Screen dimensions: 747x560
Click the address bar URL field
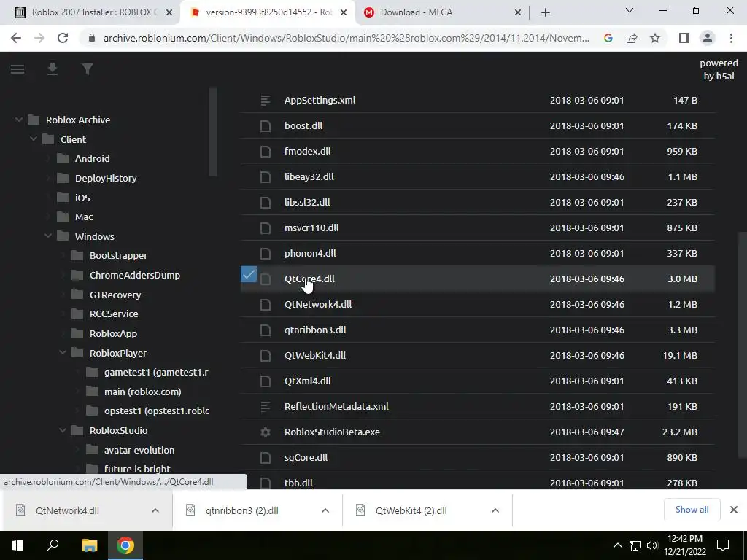point(346,38)
